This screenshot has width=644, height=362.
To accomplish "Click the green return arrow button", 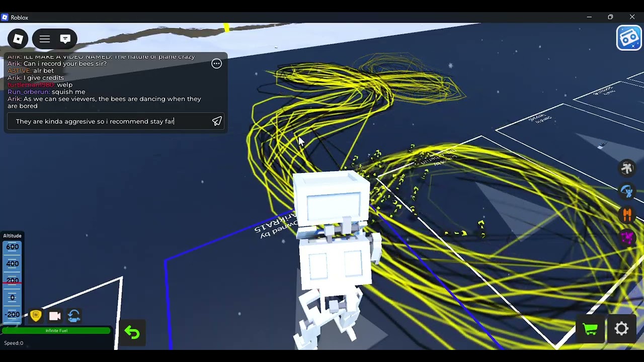I will tap(132, 332).
